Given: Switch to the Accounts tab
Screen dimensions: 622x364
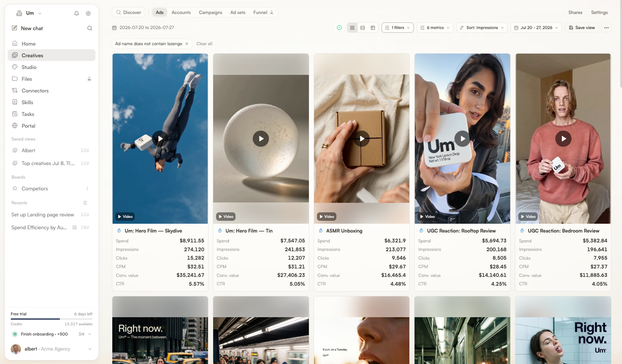Looking at the screenshot, I should point(181,12).
